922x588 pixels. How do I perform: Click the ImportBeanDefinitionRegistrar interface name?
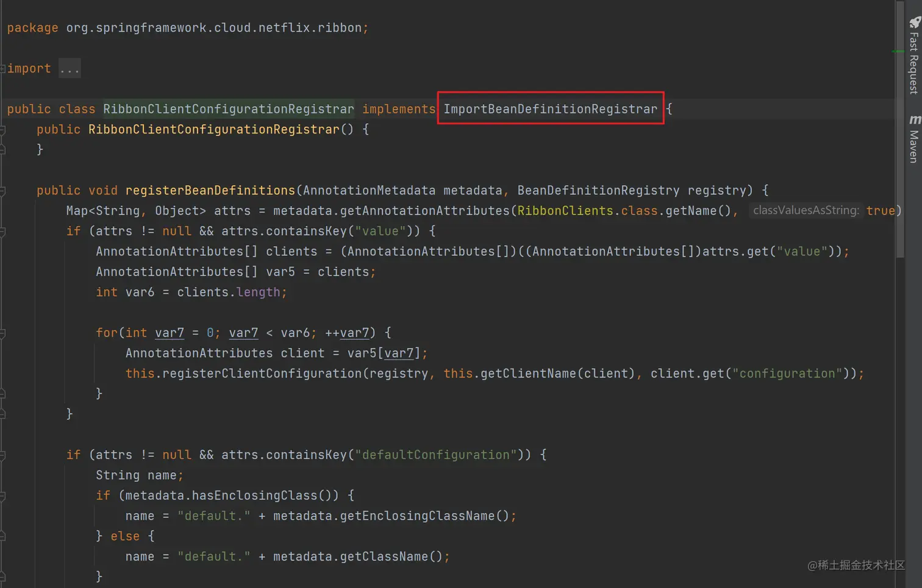[x=551, y=109]
